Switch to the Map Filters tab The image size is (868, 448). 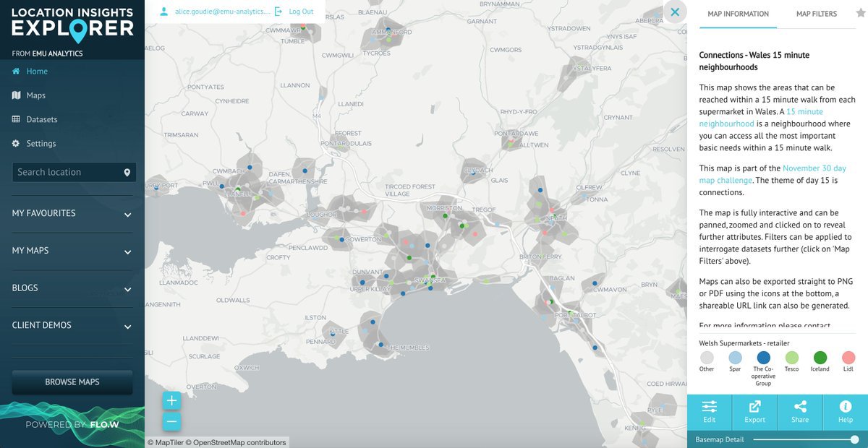tap(816, 14)
